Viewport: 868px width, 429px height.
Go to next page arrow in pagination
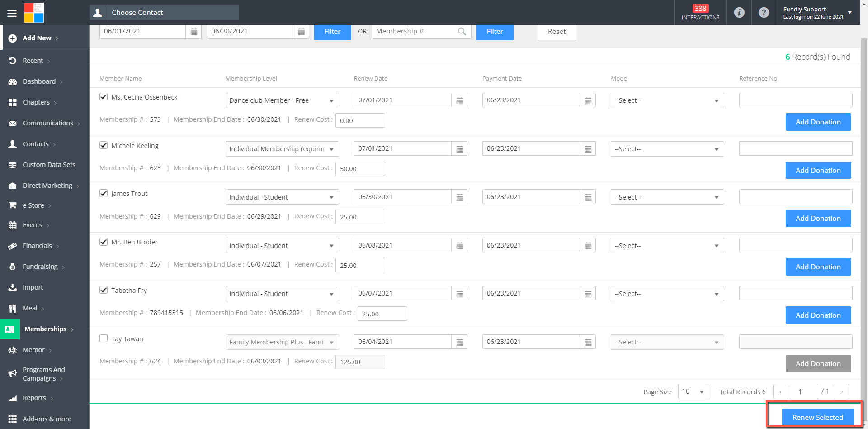842,391
